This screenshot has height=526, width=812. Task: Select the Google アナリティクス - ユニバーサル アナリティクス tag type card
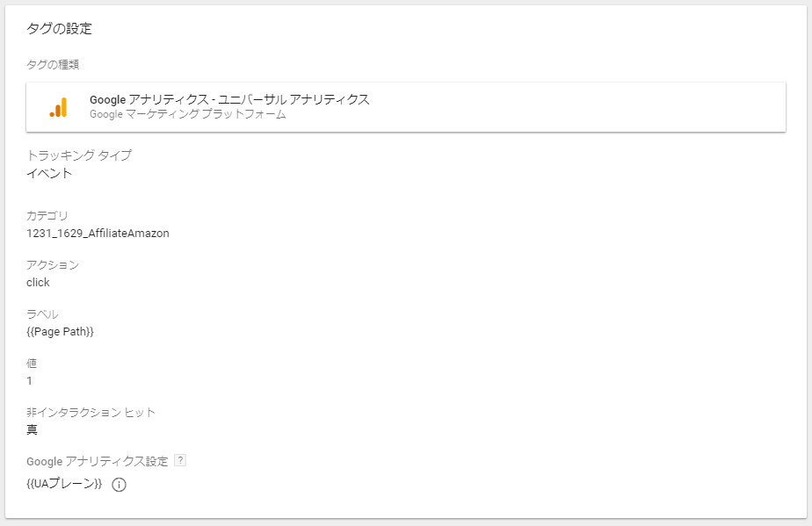tap(406, 106)
